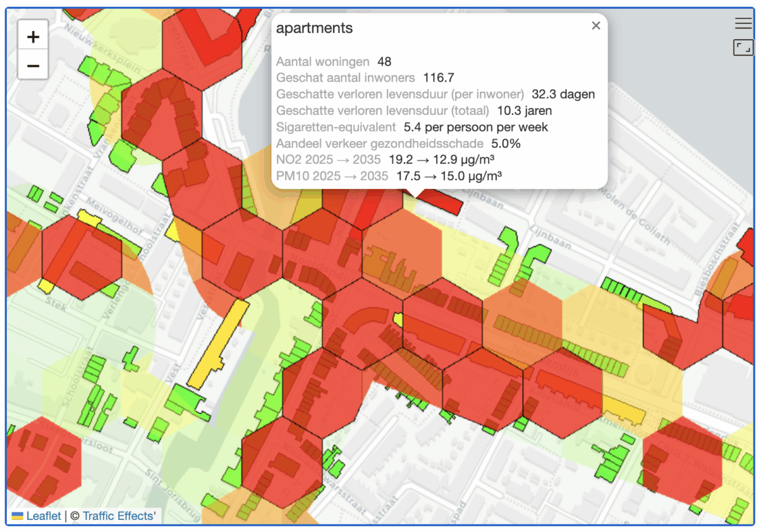
Task: Zoom in with the plus button
Action: (x=33, y=37)
